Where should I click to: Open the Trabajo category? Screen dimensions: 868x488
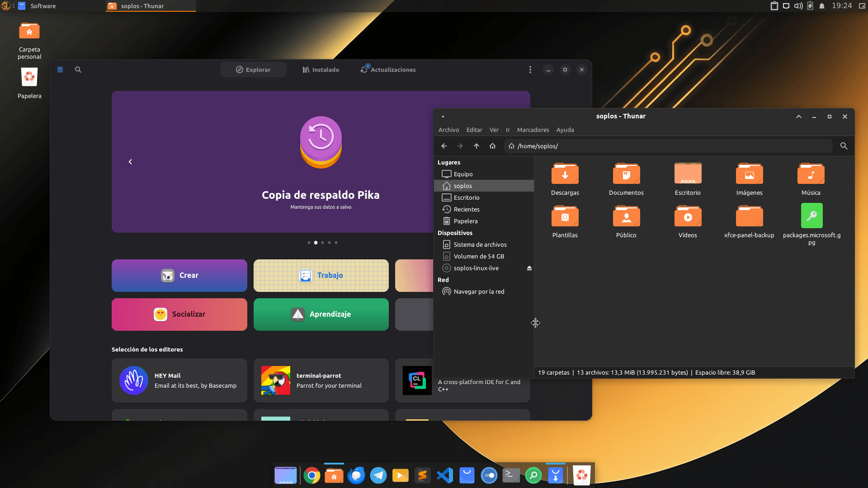[321, 276]
